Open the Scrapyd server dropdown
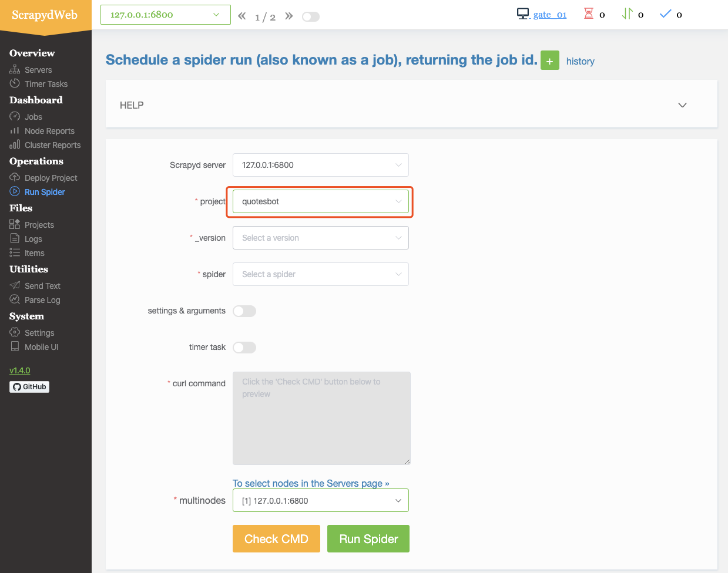Viewport: 728px width, 573px height. click(x=321, y=165)
